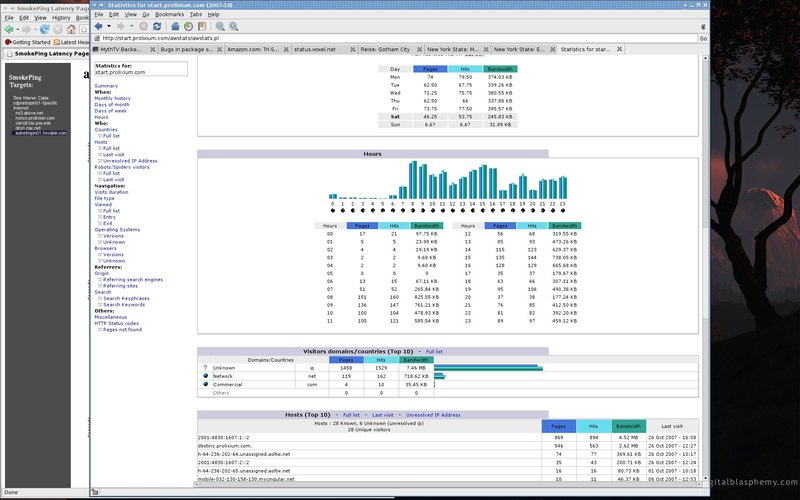Screen dimensions: 800x500
Task: Open the window menu arrow in title bar
Action: click(94, 5)
